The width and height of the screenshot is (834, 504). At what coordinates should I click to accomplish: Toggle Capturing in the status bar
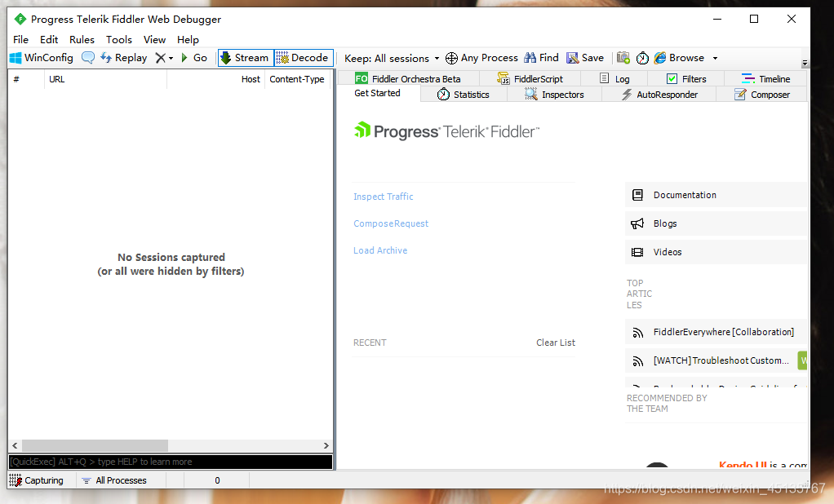(x=36, y=480)
